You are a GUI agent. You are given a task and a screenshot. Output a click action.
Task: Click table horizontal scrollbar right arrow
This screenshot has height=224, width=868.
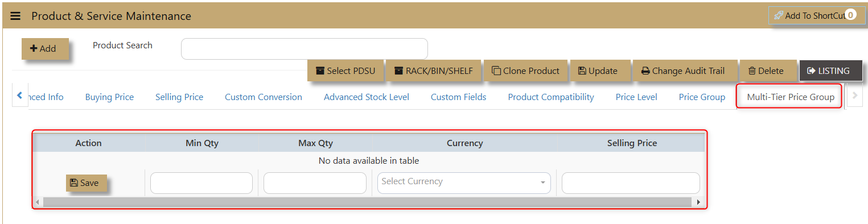pos(698,202)
